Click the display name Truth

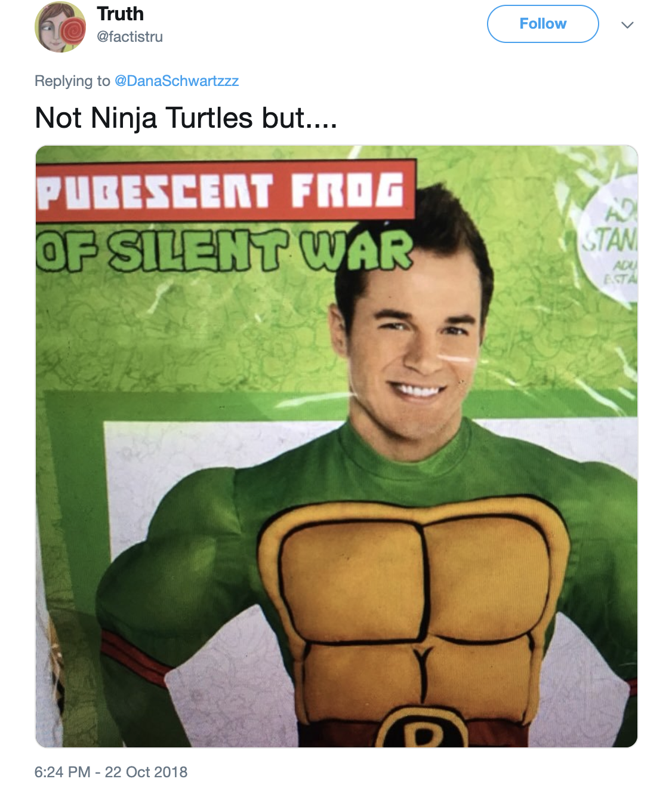(x=120, y=14)
